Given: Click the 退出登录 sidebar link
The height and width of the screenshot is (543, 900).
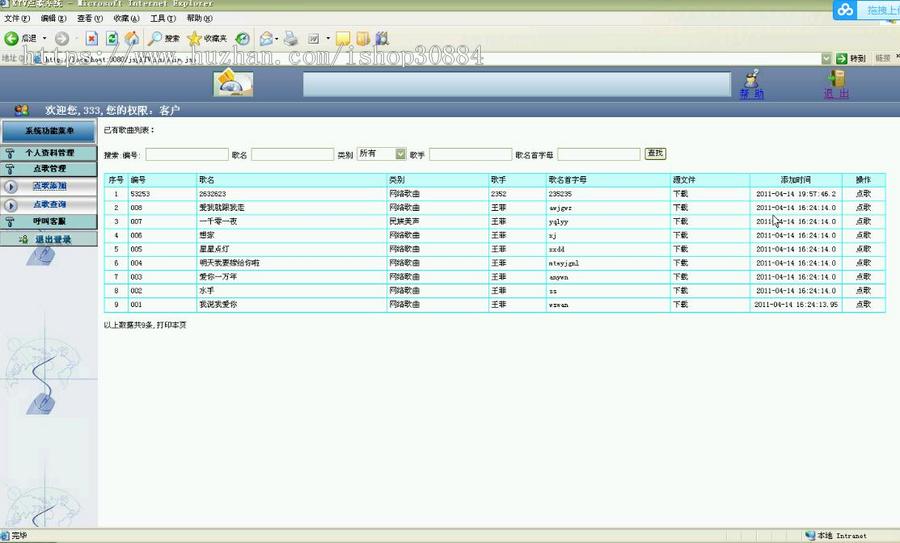Looking at the screenshot, I should coord(53,239).
